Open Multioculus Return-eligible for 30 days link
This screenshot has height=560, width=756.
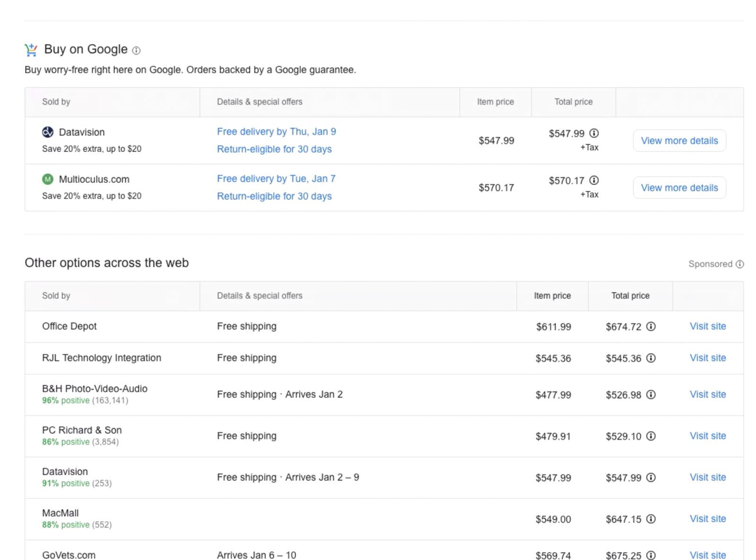274,196
